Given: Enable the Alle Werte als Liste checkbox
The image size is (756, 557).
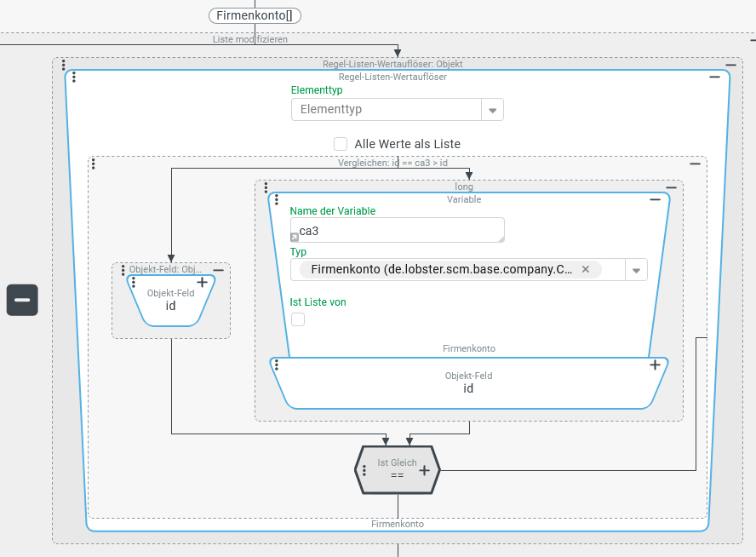Looking at the screenshot, I should point(341,144).
